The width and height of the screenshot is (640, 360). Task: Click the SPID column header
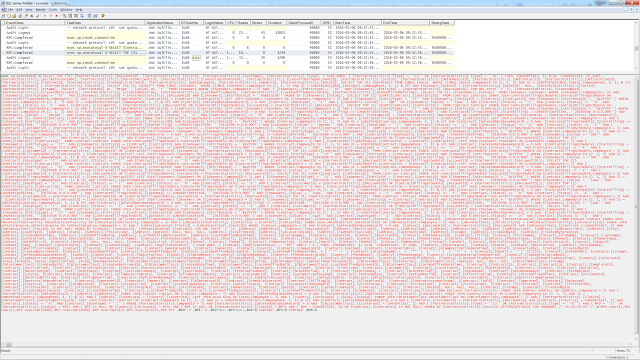tap(327, 23)
